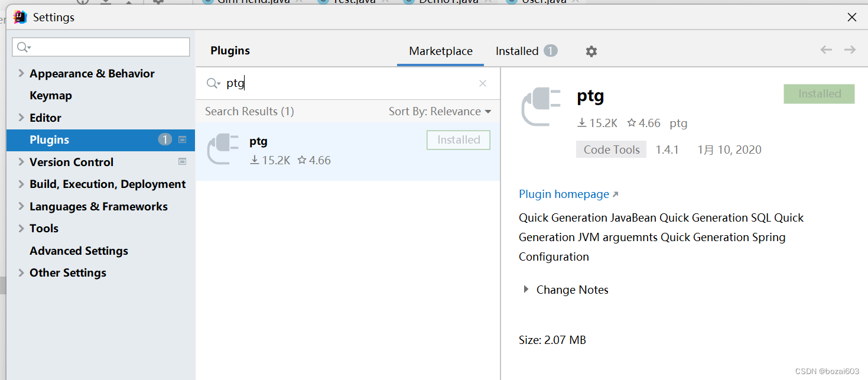Expand the Tools settings node

(21, 228)
